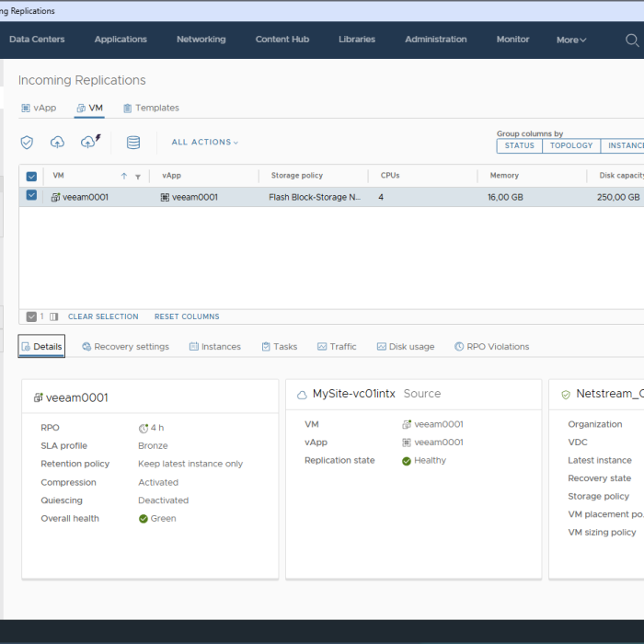Click the cloud icon beside MySite-vc01intx
Image resolution: width=644 pixels, height=644 pixels.
coord(302,395)
